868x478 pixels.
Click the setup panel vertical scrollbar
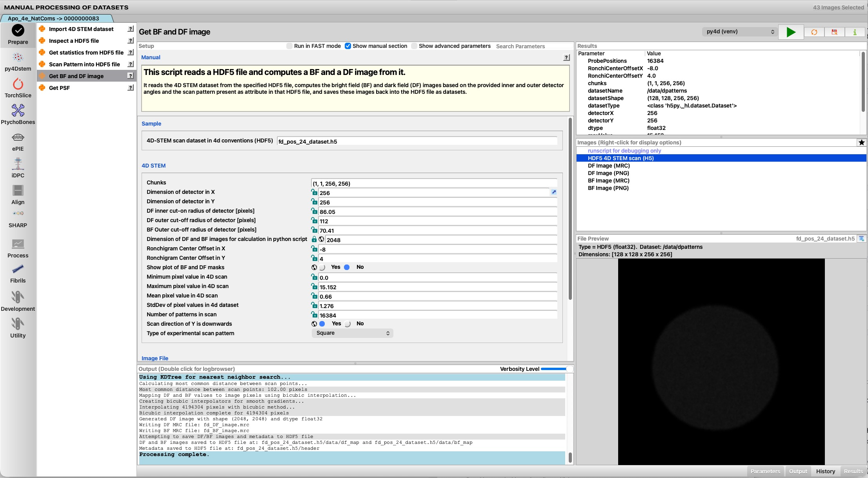570,208
